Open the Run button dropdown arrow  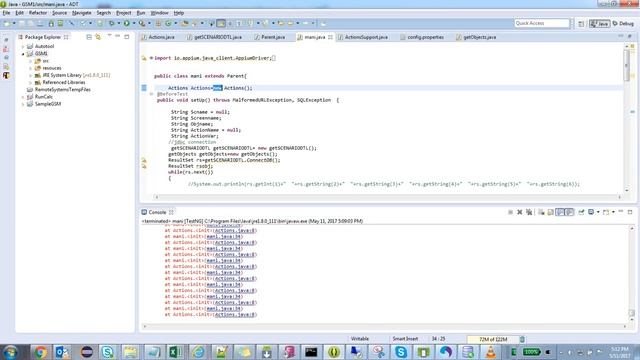point(134,23)
